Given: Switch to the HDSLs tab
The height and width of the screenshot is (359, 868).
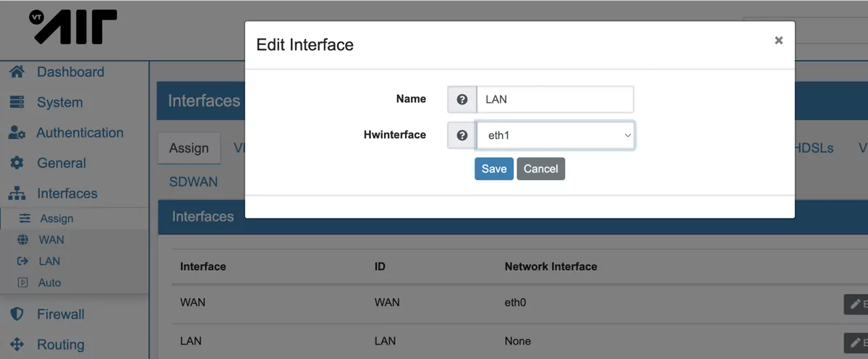Looking at the screenshot, I should click(x=813, y=148).
